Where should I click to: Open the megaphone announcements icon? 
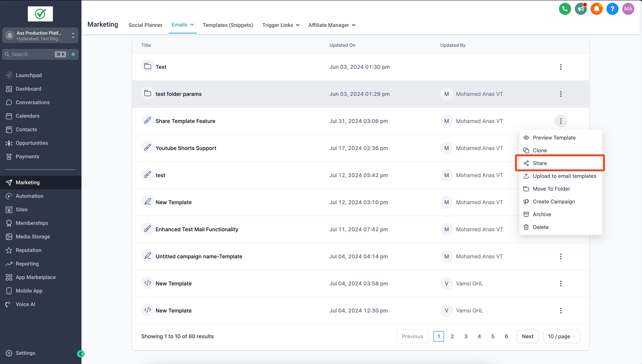[x=580, y=9]
